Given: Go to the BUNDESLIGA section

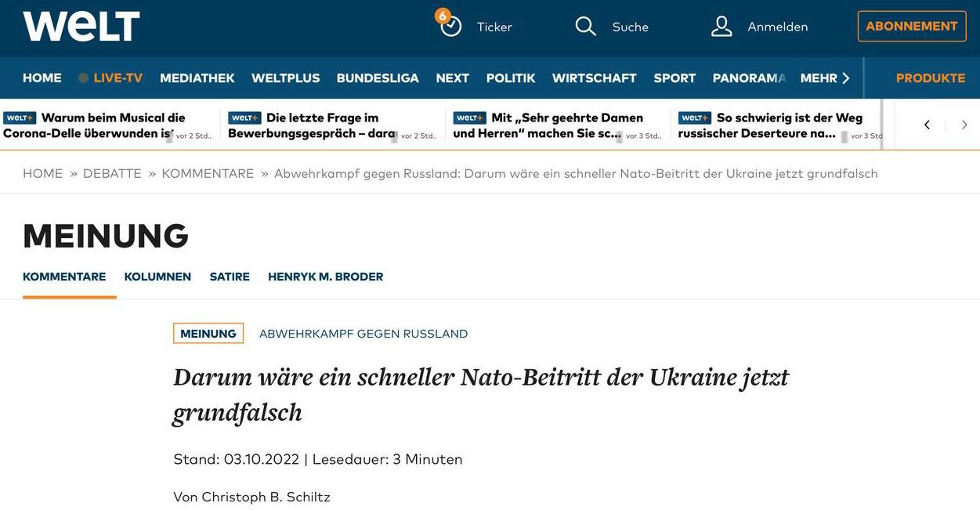Looking at the screenshot, I should click(378, 78).
